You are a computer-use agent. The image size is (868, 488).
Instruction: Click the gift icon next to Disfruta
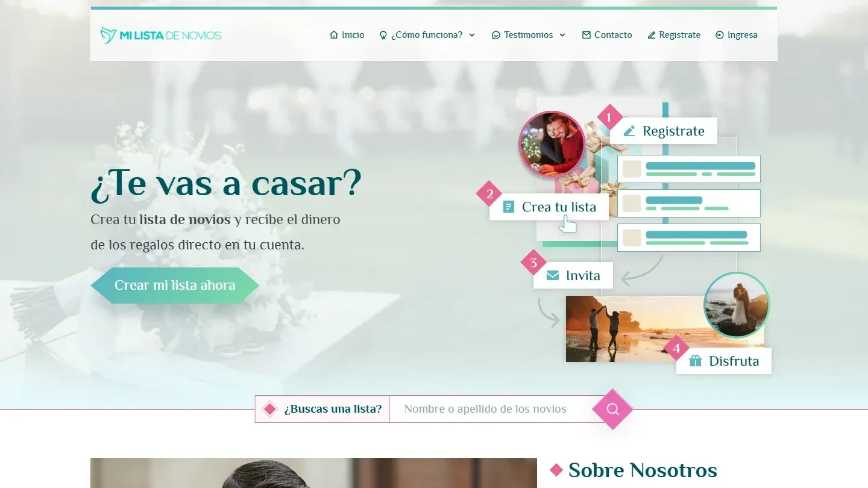click(x=696, y=361)
